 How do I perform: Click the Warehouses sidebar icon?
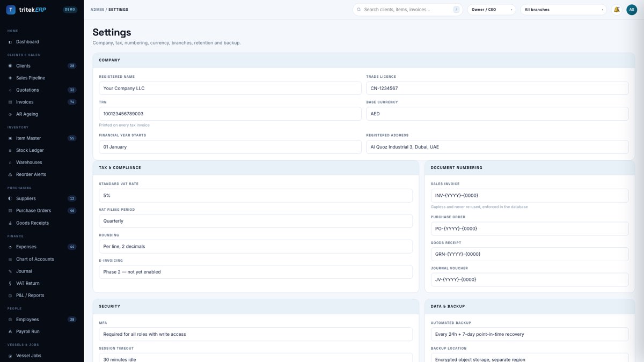[10, 162]
